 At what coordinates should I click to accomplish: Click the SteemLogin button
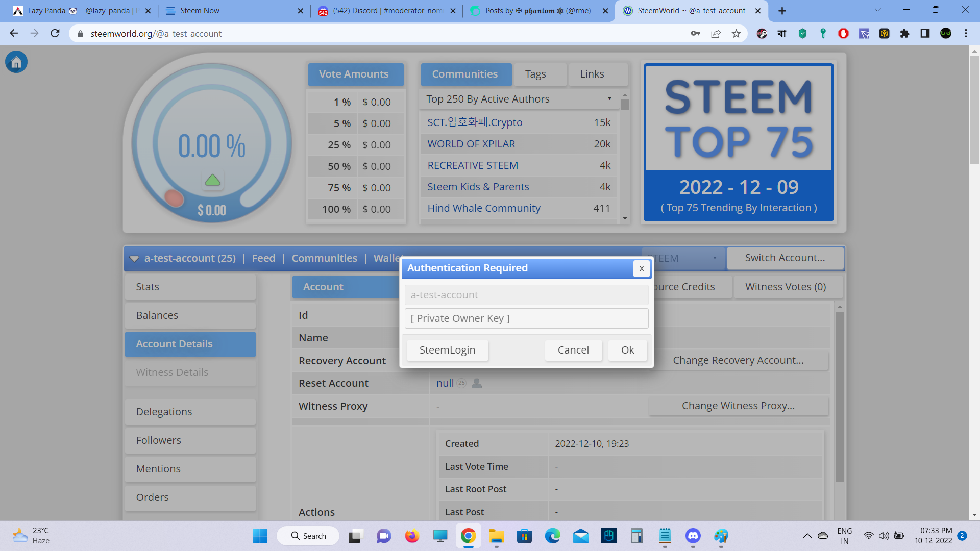click(x=447, y=350)
